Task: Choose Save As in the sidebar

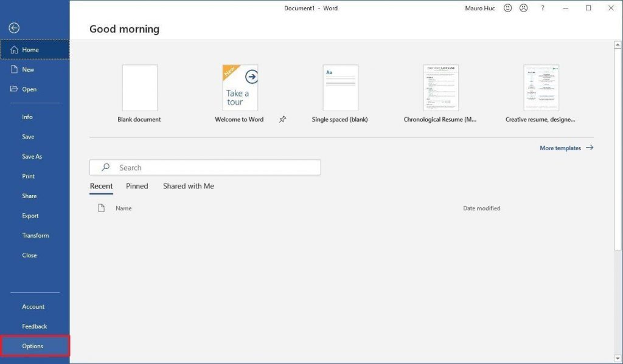Action: pyautogui.click(x=35, y=156)
